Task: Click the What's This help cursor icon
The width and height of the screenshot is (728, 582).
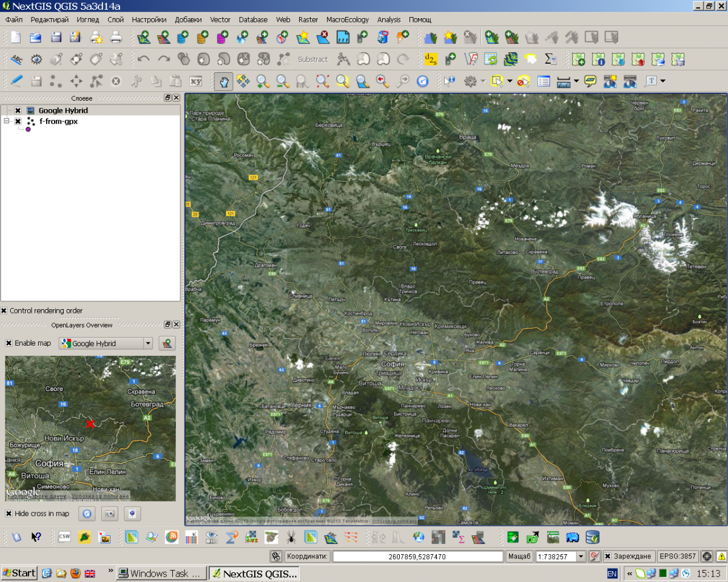Action: point(36,537)
